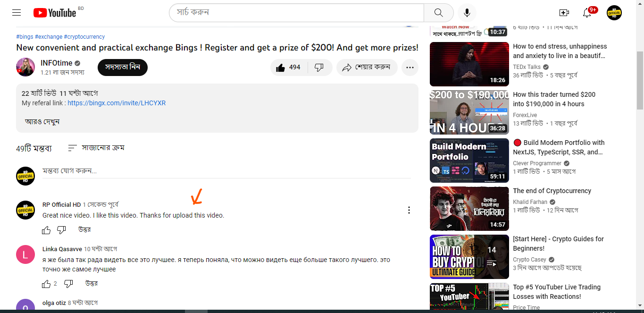Reply to the RP Official HD comment
Screen dimensions: 644x313
tap(84, 230)
